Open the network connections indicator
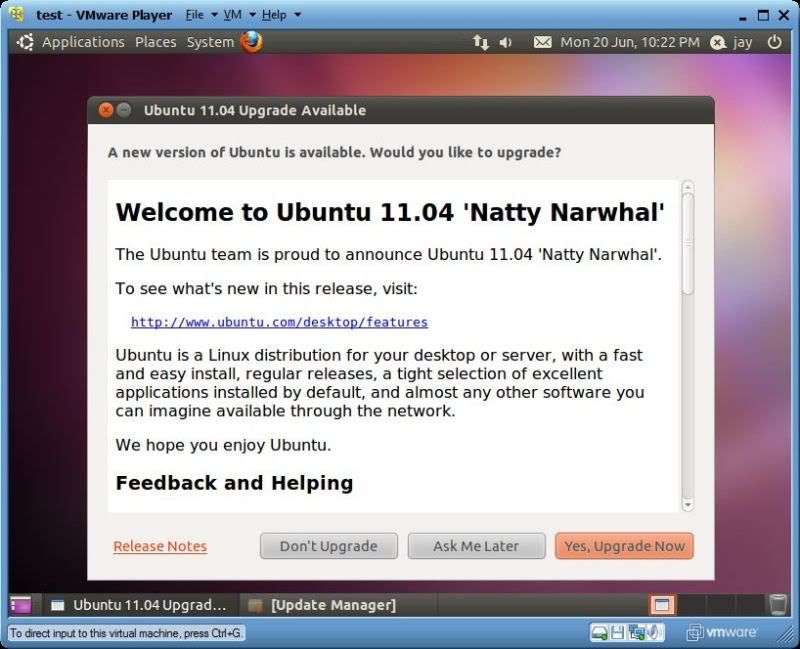 pyautogui.click(x=480, y=42)
